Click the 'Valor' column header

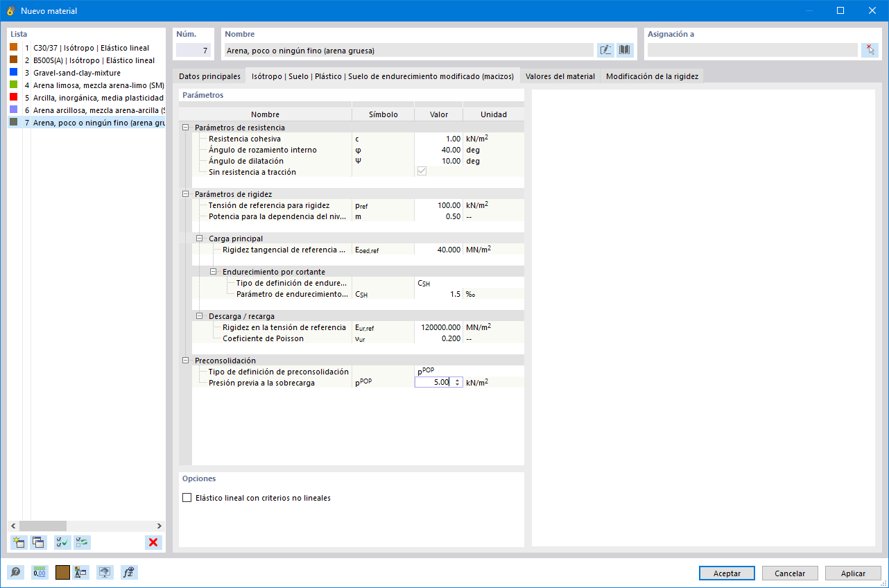point(438,114)
